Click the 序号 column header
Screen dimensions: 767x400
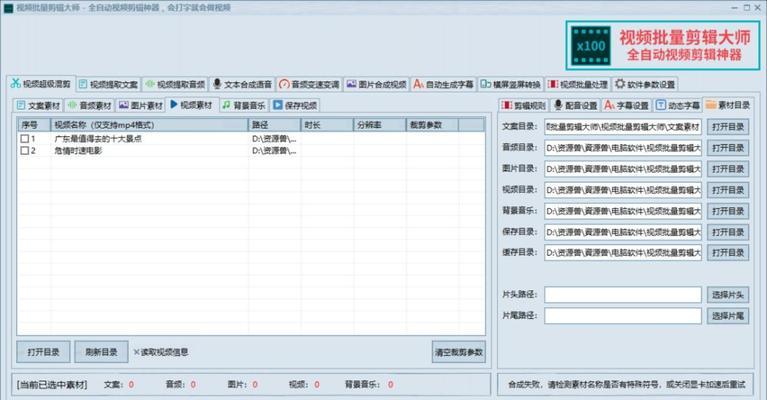[34, 125]
